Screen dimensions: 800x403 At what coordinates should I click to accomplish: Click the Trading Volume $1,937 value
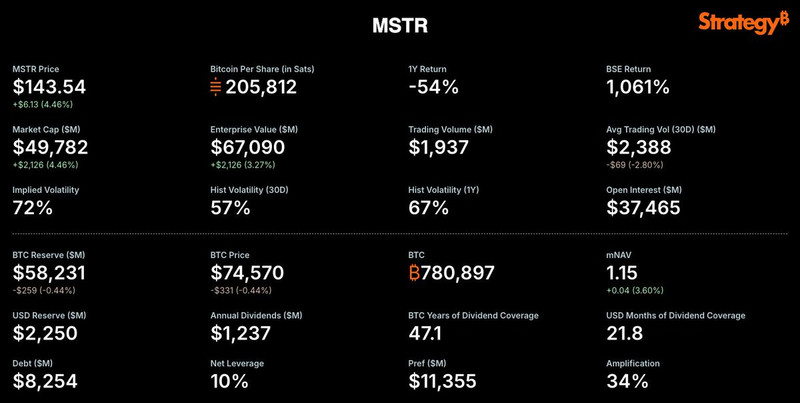coord(442,148)
